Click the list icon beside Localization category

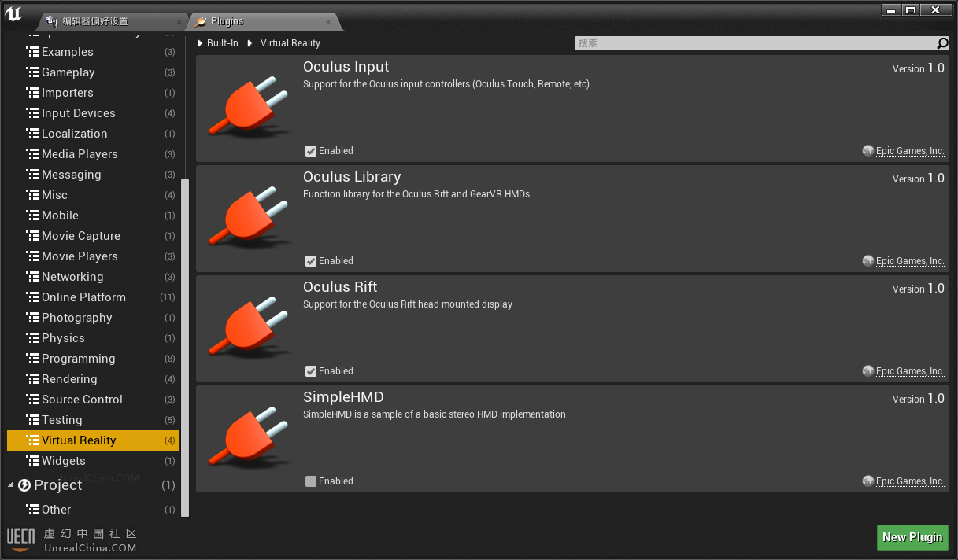[x=32, y=134]
